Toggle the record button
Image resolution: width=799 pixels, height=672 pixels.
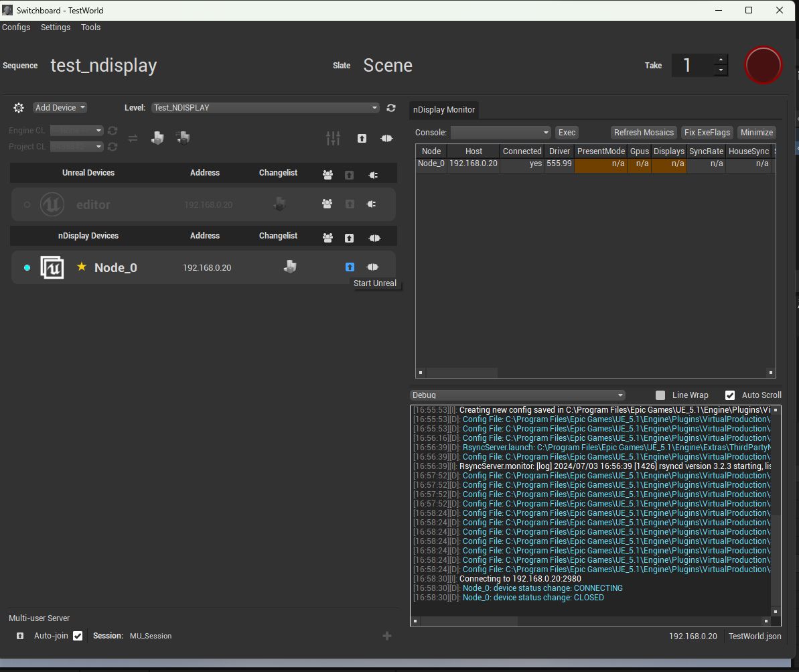tap(763, 65)
